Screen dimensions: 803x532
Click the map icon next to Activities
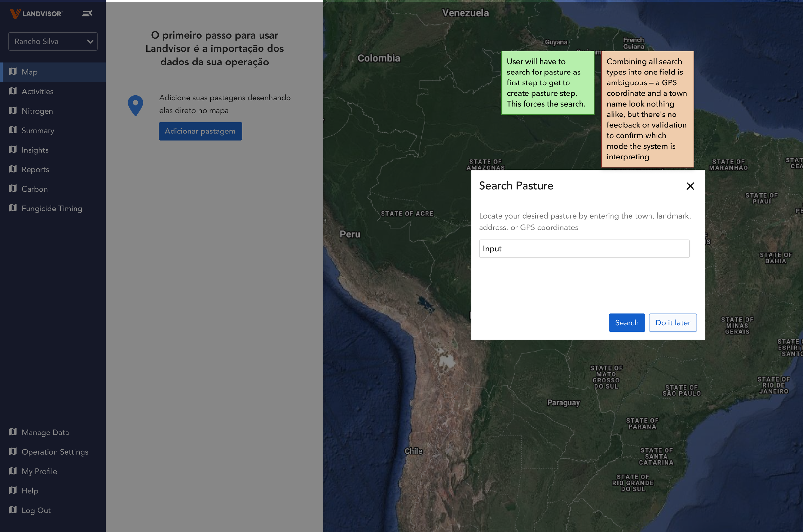coord(13,91)
